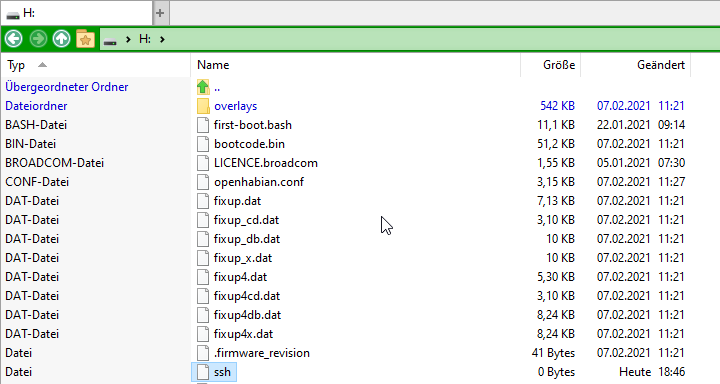
Task: Select the overlays folder icon
Action: point(203,106)
